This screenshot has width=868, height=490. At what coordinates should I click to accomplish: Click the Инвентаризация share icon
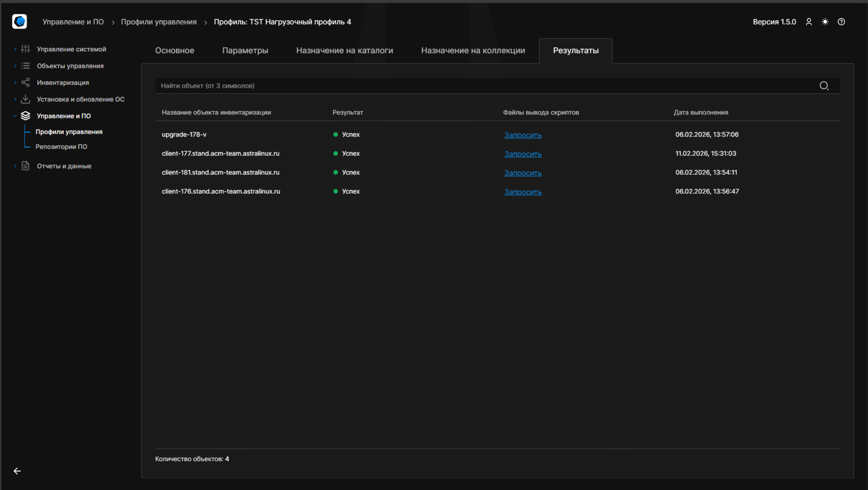click(x=25, y=83)
